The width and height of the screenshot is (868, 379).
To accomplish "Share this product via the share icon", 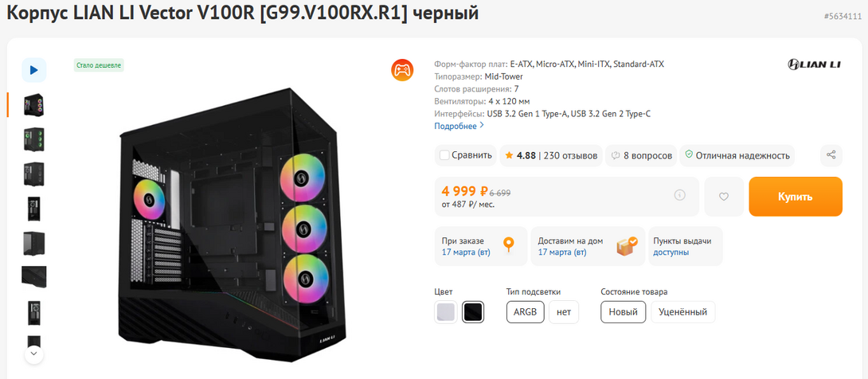I will pyautogui.click(x=831, y=155).
